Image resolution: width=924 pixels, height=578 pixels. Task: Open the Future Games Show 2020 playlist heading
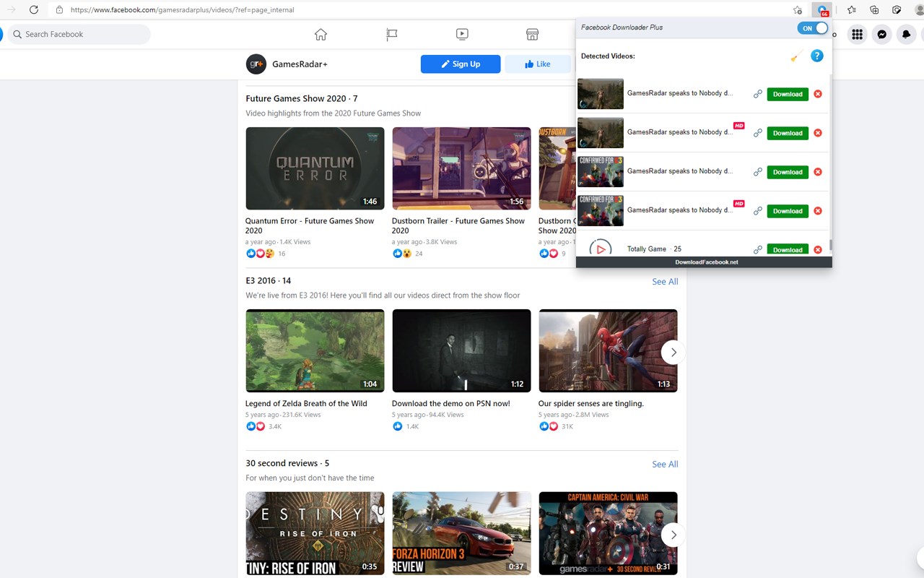[x=302, y=98]
